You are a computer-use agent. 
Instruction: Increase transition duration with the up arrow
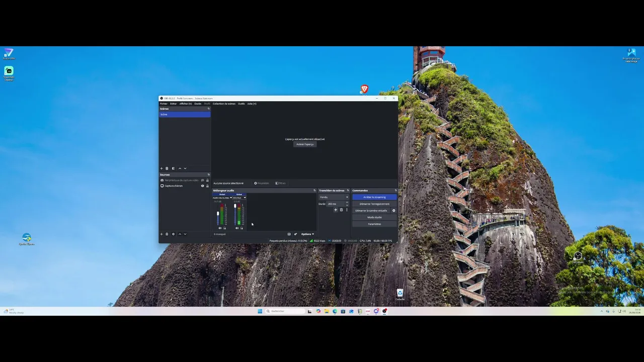[x=347, y=203]
